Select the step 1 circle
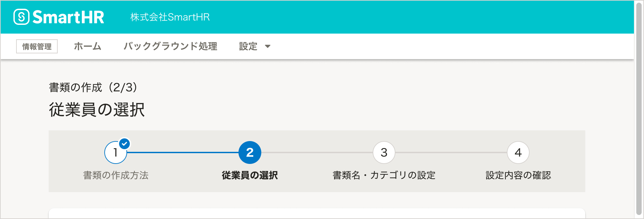 pos(115,153)
